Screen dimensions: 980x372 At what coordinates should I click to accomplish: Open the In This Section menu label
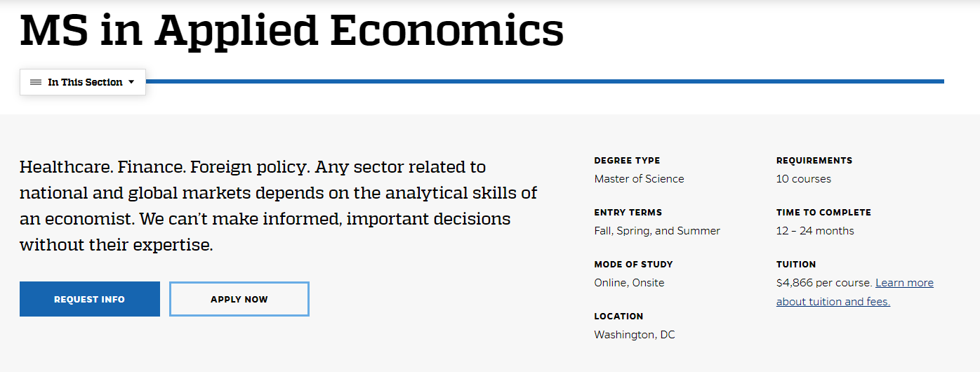pos(85,82)
